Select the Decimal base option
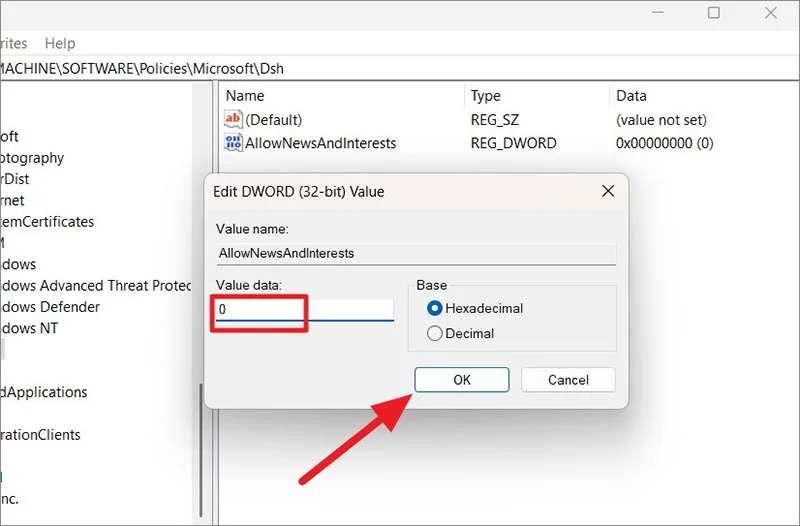 pos(461,334)
